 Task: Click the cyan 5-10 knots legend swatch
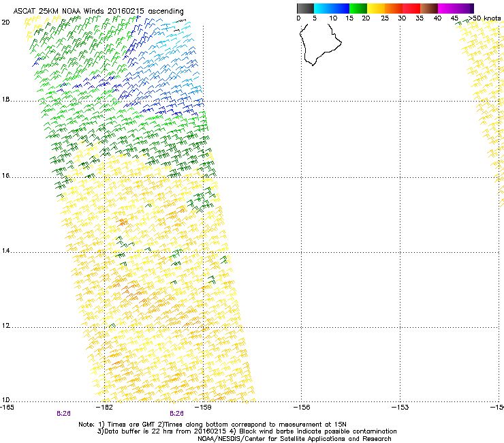tap(323, 8)
